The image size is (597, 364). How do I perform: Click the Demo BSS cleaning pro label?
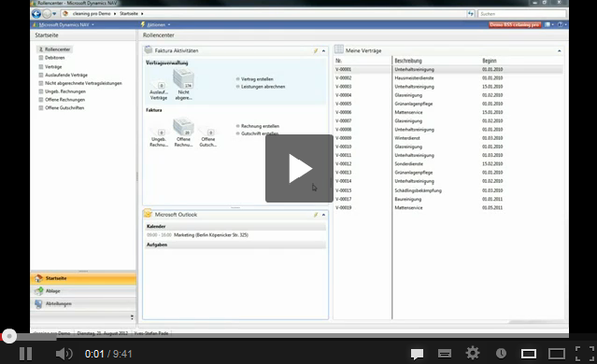[x=515, y=24]
